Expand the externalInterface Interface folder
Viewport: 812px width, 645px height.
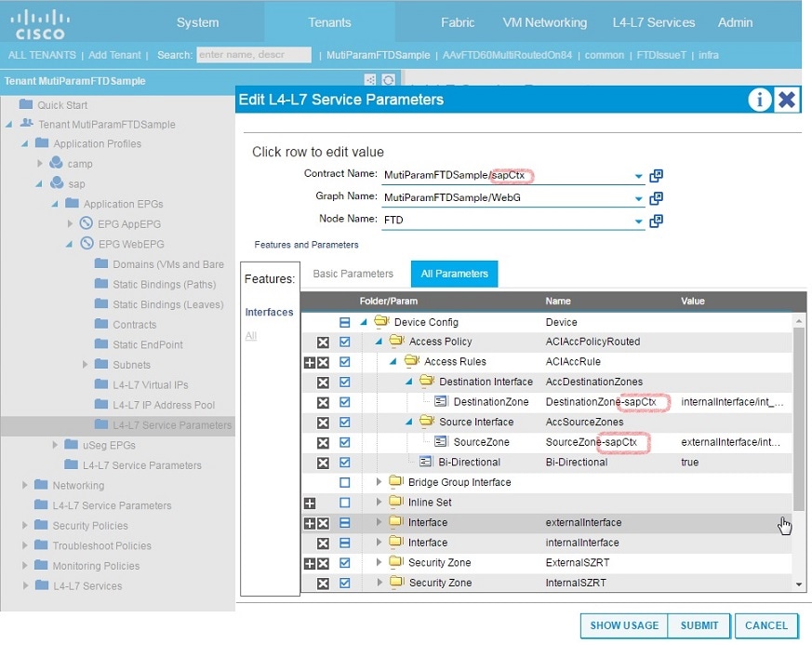[x=379, y=523]
